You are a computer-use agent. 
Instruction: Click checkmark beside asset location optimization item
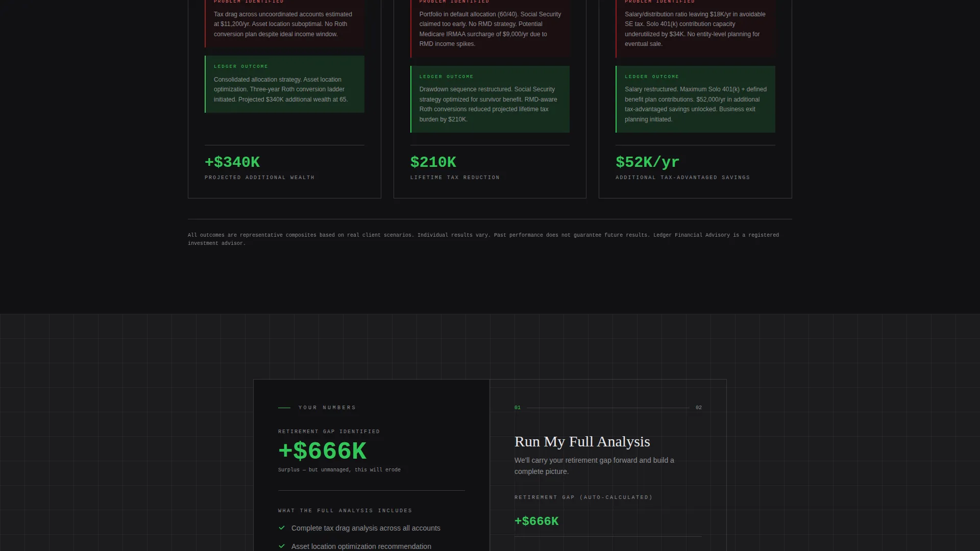click(282, 546)
